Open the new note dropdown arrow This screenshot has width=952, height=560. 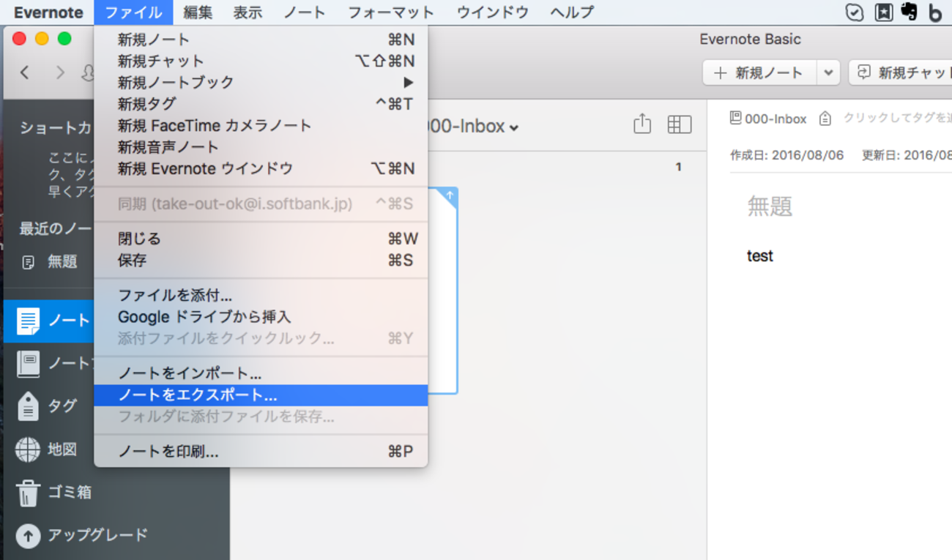(x=828, y=72)
